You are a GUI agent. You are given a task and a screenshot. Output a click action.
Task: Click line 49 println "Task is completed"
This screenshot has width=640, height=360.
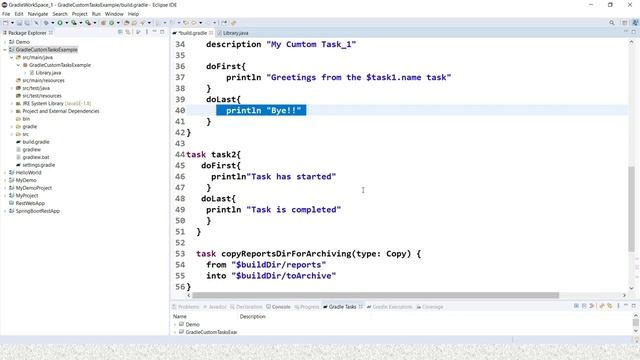click(273, 209)
